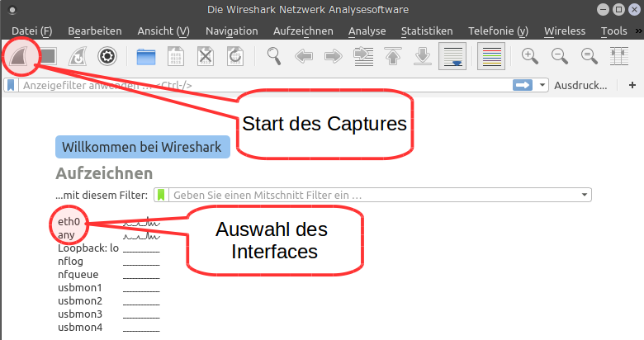Click the capture filter input field

372,195
